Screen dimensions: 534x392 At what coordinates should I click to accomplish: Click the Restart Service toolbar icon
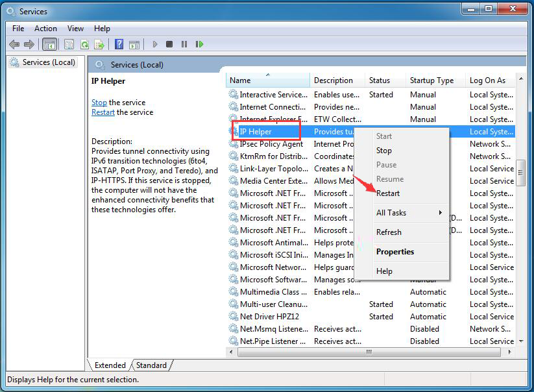pos(199,44)
